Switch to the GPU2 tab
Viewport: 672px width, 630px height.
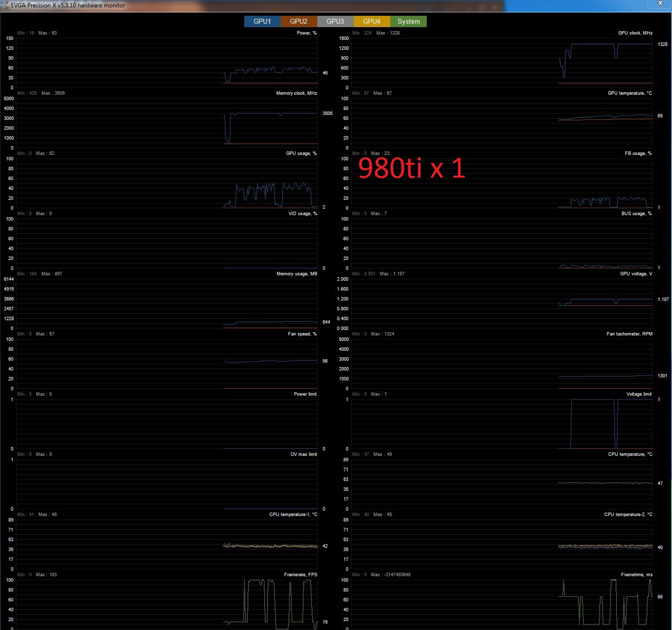tap(299, 21)
